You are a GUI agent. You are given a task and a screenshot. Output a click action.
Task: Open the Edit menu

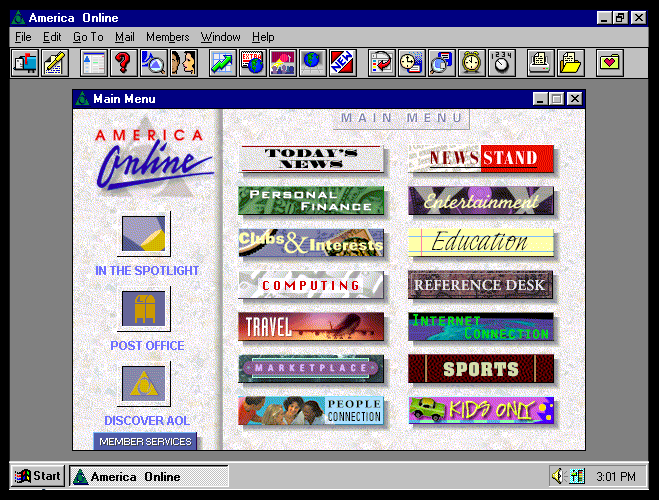(x=52, y=37)
